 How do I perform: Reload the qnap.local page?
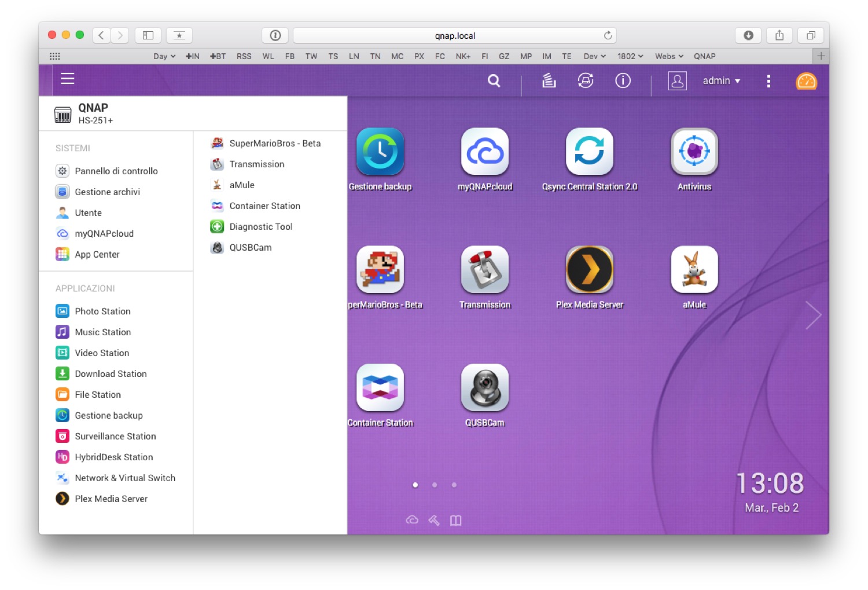608,35
